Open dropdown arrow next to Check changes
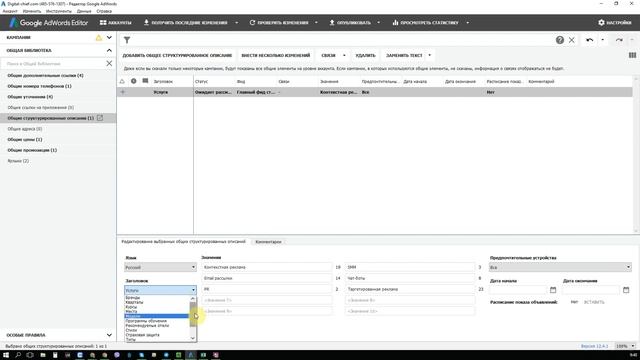The image size is (640, 360). pos(316,23)
